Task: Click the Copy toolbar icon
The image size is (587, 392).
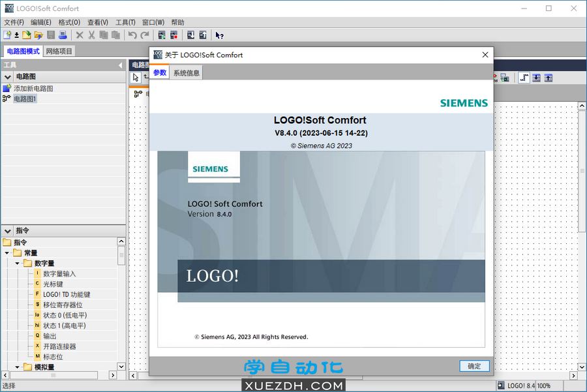Action: click(104, 35)
